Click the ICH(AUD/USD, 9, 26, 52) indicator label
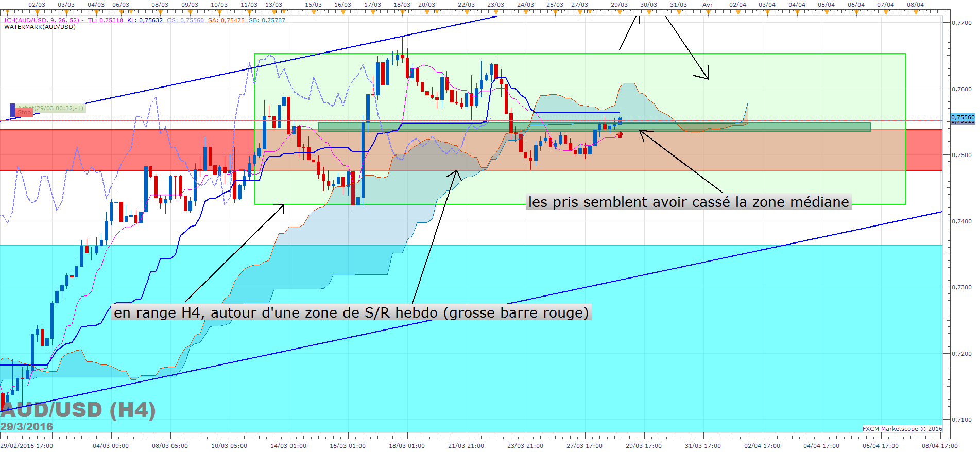980x452 pixels. [42, 20]
